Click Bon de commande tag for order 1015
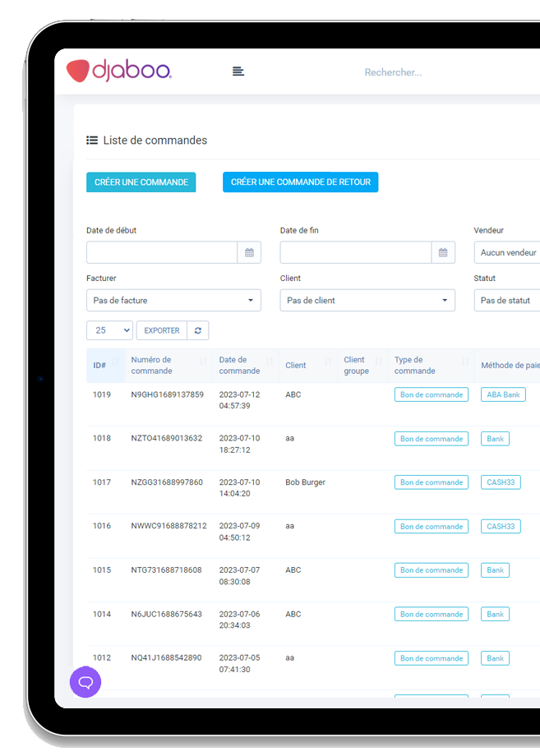The height and width of the screenshot is (756, 540). click(x=431, y=570)
